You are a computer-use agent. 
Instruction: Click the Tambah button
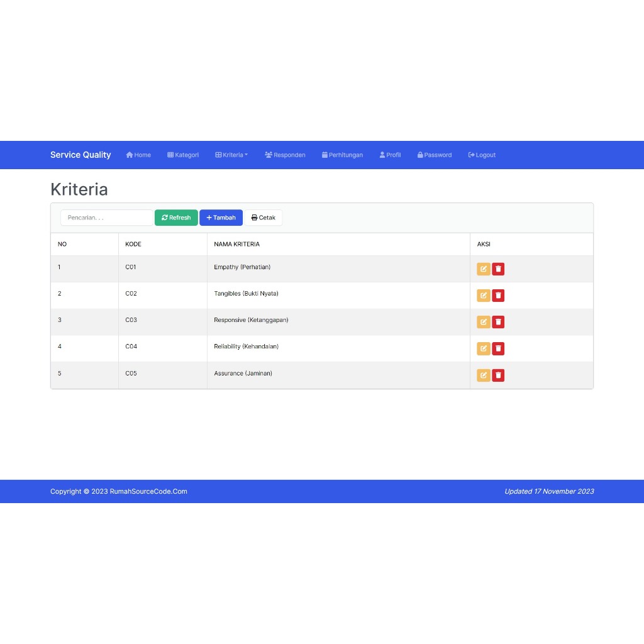coord(221,218)
